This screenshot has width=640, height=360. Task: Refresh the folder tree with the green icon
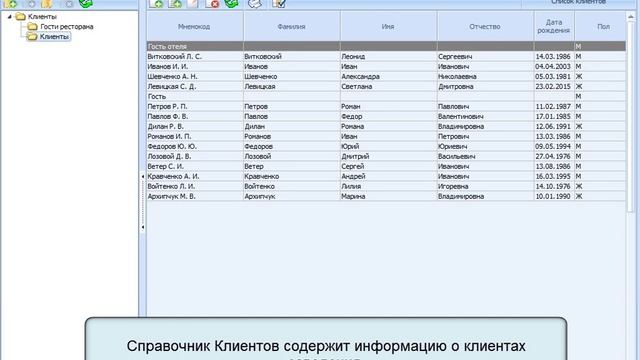pyautogui.click(x=86, y=4)
